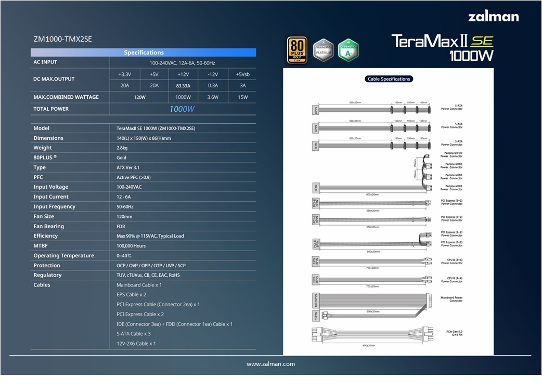
Task: Click the TeraMax II SE 1000W product logo
Action: pyautogui.click(x=442, y=47)
